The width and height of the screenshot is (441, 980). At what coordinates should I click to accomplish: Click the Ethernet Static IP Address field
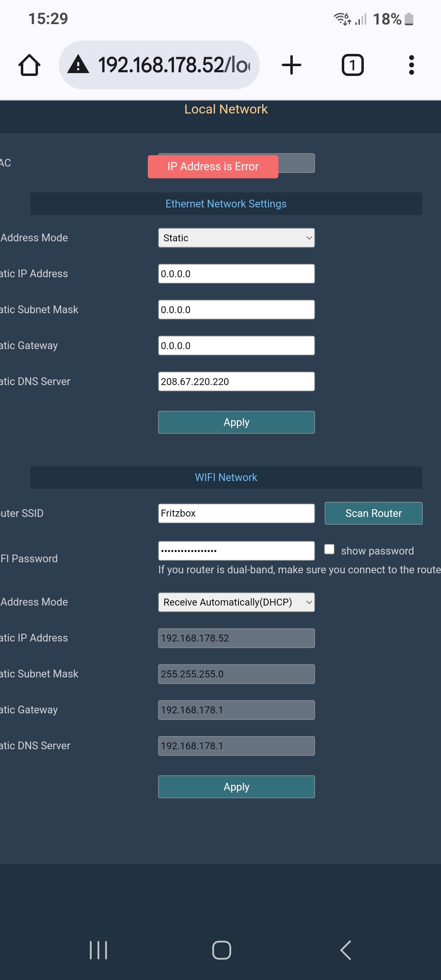236,274
